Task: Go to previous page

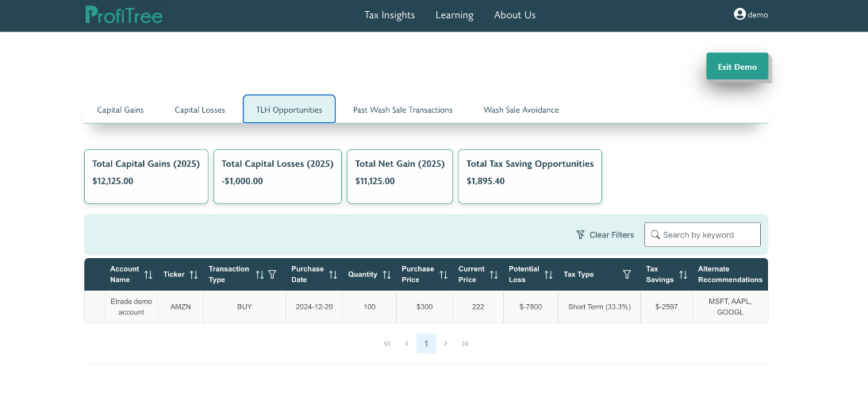Action: point(407,344)
